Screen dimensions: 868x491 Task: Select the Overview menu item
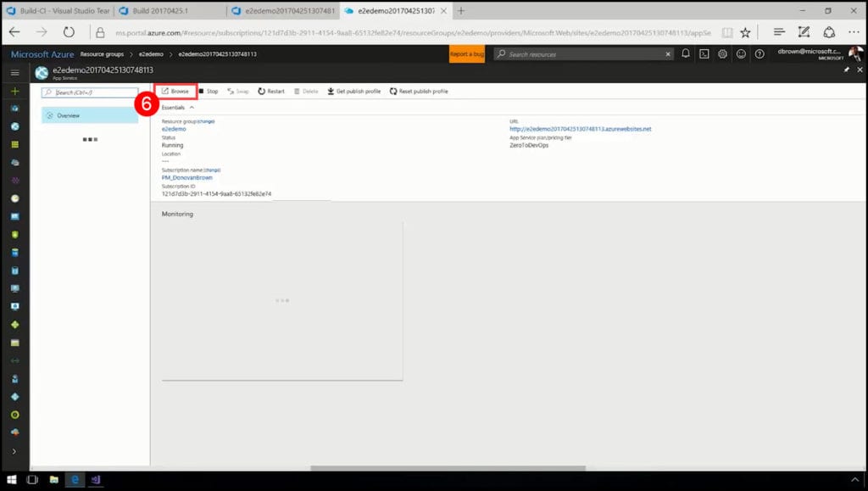[x=90, y=115]
